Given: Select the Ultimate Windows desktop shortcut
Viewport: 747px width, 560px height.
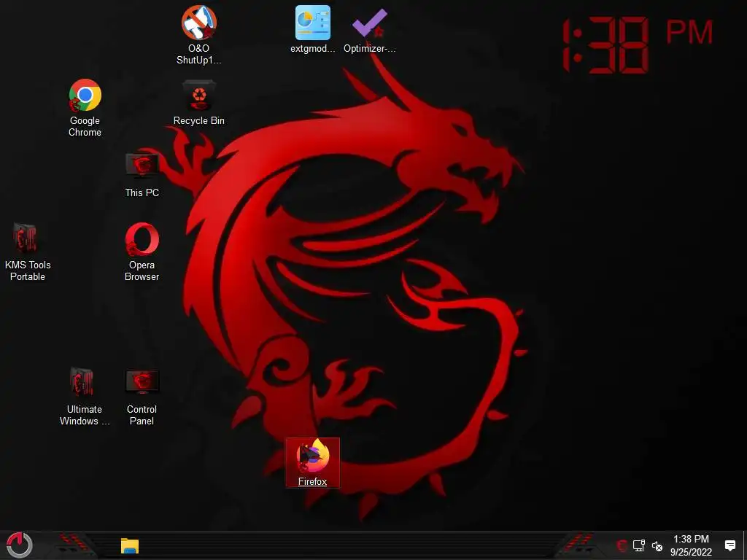Looking at the screenshot, I should point(85,397).
